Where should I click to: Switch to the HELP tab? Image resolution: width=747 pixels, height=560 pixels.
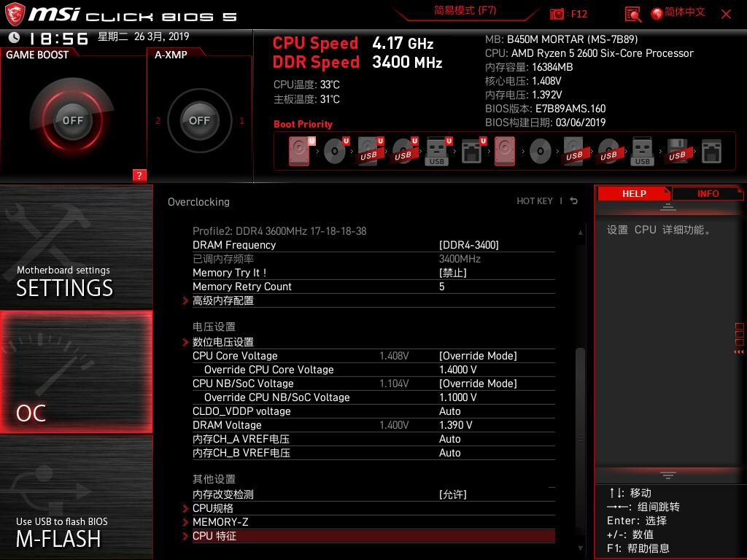(634, 193)
